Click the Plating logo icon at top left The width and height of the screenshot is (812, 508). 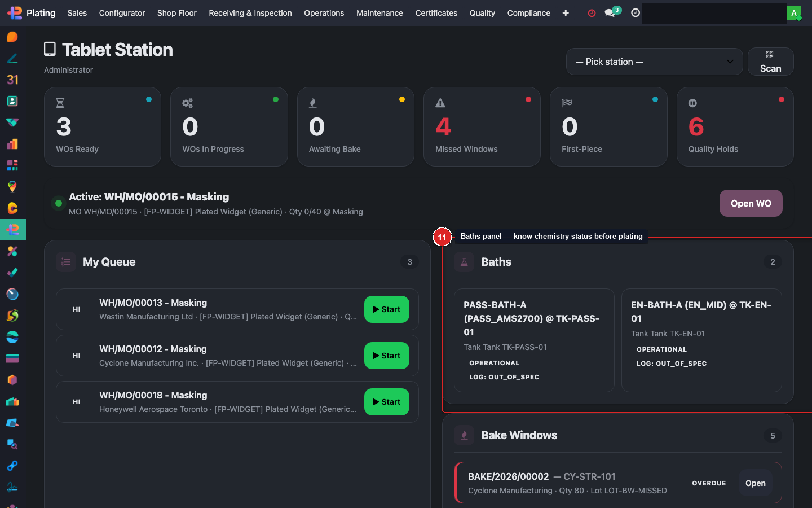[15, 13]
